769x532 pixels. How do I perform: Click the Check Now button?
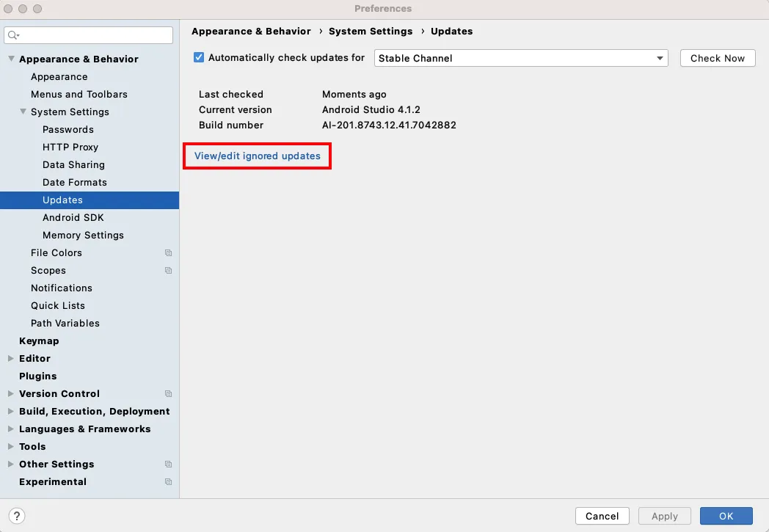pyautogui.click(x=718, y=58)
